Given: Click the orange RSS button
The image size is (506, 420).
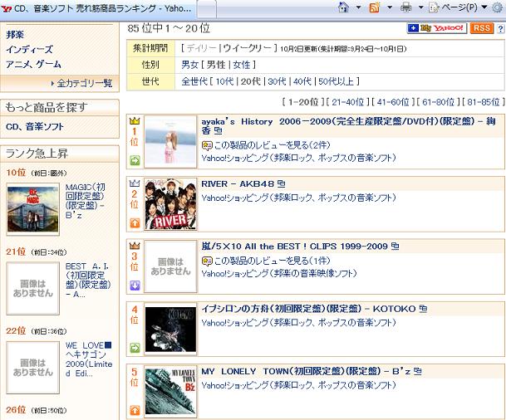Looking at the screenshot, I should (482, 28).
